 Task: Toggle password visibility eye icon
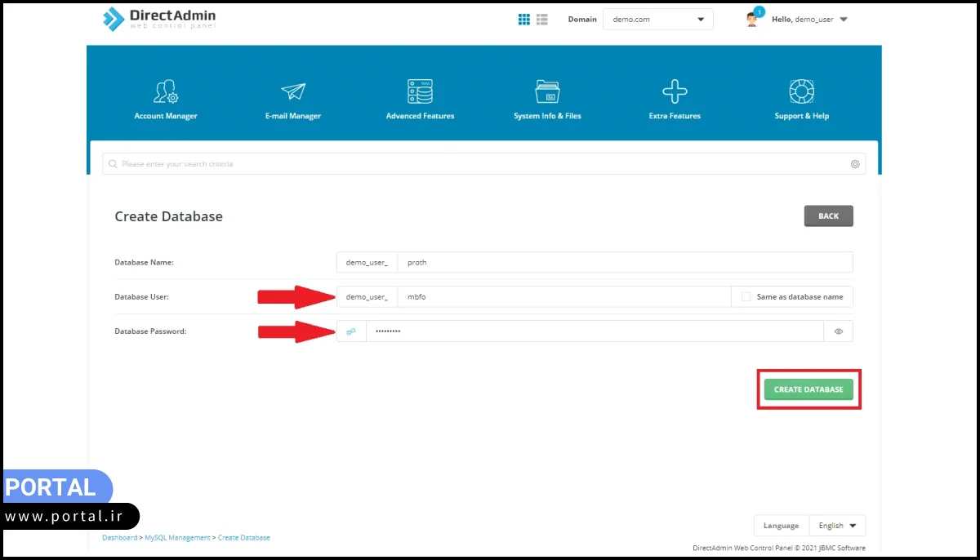tap(839, 331)
